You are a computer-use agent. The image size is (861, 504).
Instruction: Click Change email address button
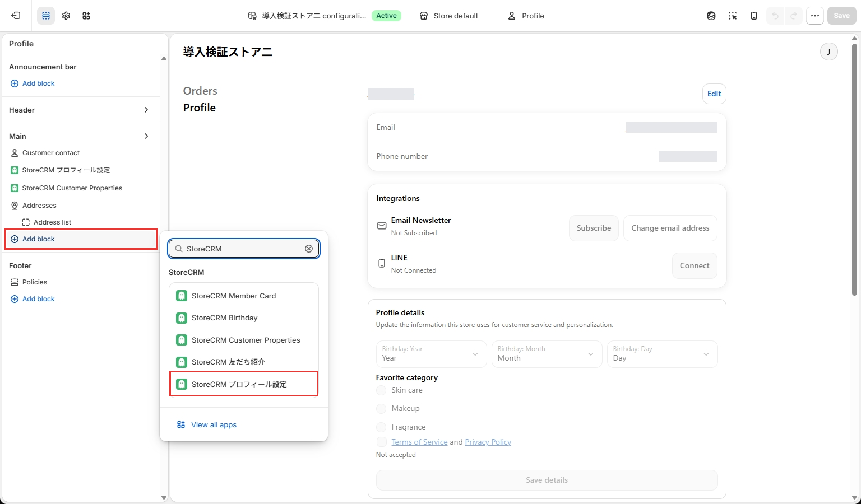(x=670, y=228)
